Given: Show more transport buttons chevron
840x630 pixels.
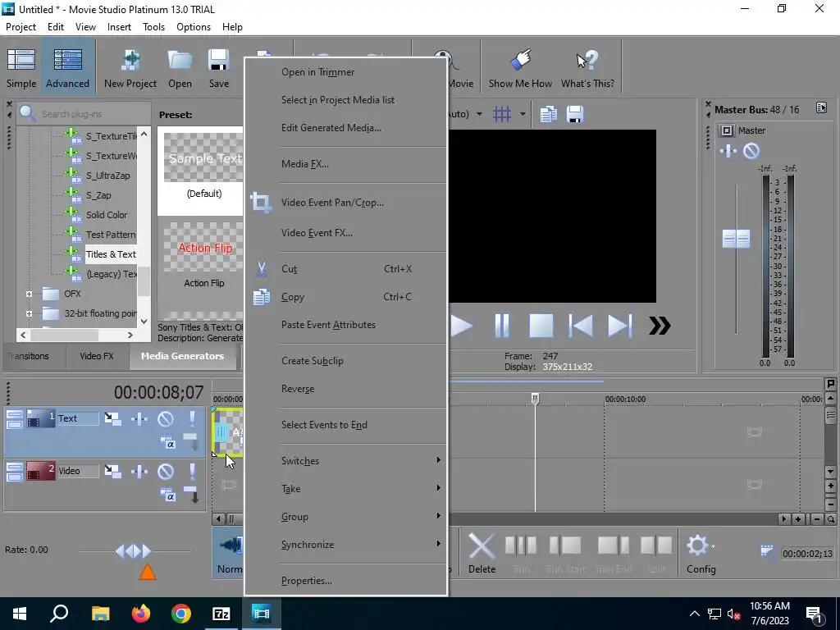Looking at the screenshot, I should click(x=660, y=326).
